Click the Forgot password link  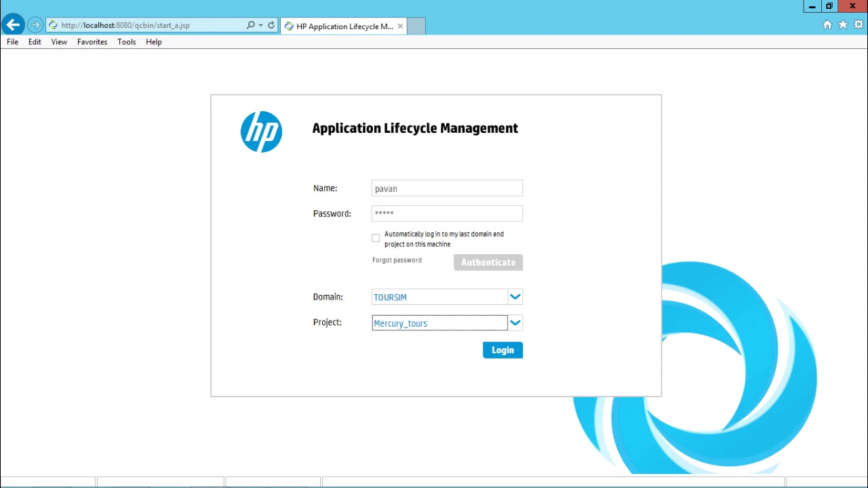pyautogui.click(x=397, y=260)
